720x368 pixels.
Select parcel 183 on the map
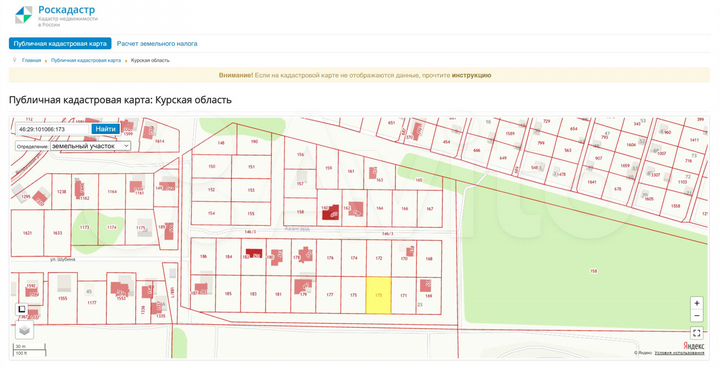point(253,294)
